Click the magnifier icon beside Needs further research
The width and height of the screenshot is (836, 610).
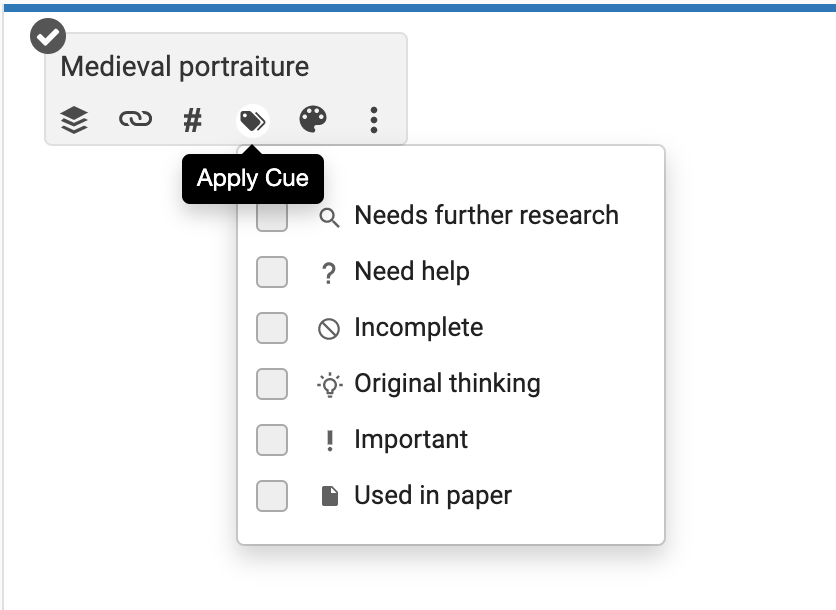(x=329, y=217)
